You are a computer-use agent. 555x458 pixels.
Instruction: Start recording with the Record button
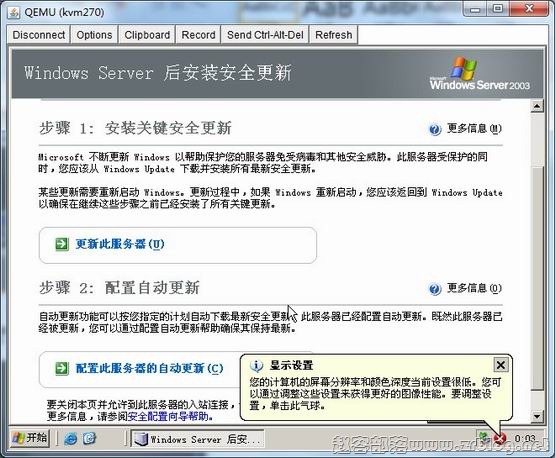198,35
